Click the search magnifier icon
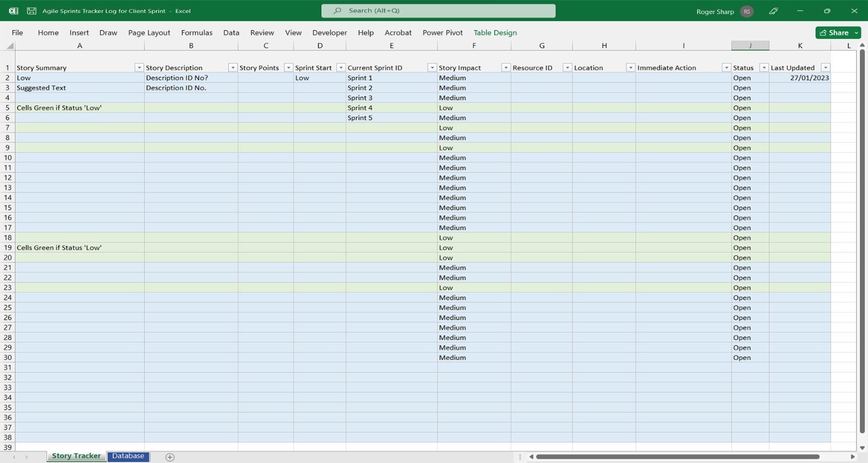 337,10
